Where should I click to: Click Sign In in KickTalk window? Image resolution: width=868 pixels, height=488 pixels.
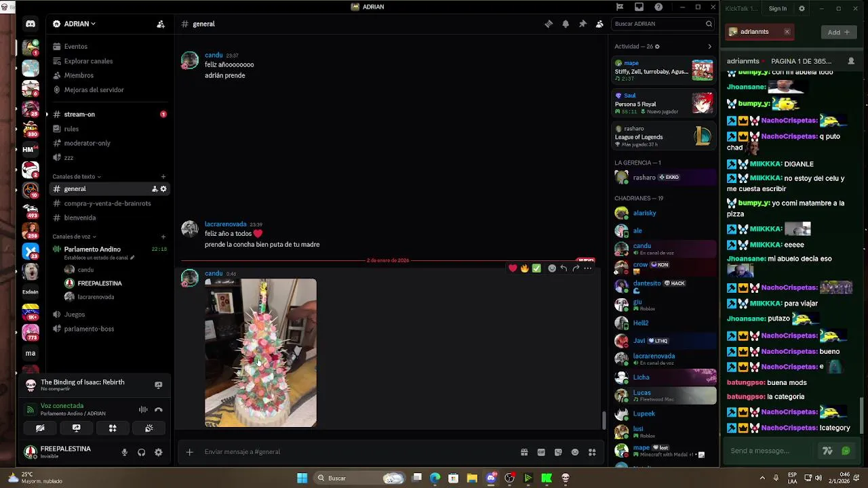click(778, 9)
